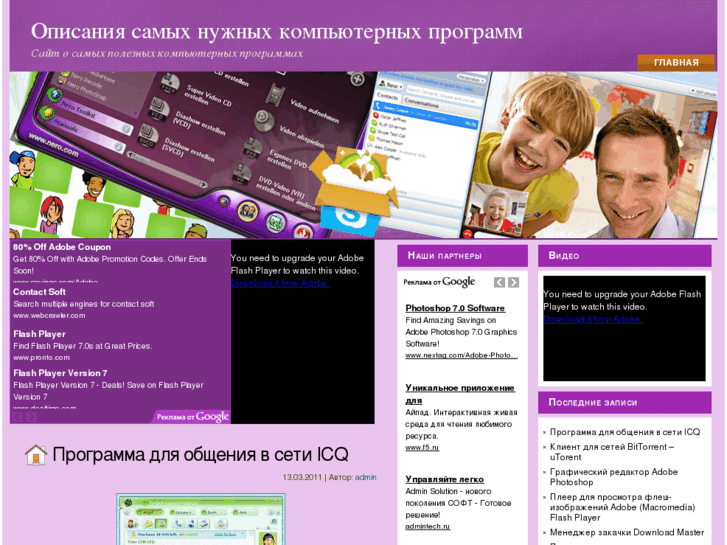Open recent post Клиент для сетей BitTorrent – uTorent

click(x=612, y=452)
